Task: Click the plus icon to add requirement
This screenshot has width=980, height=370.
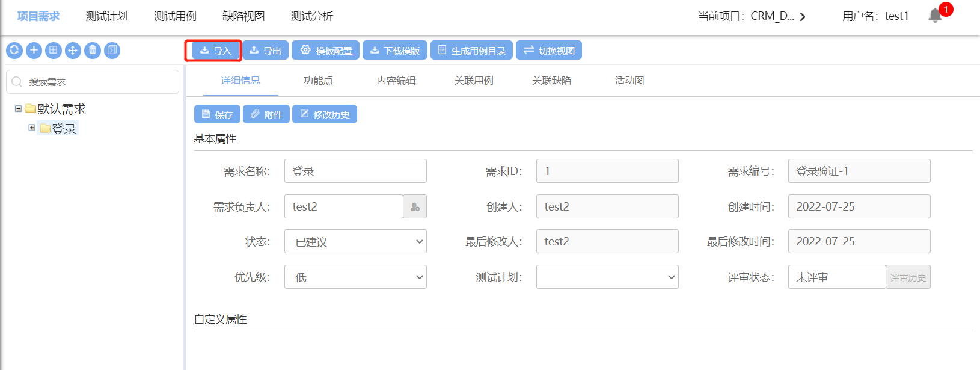Action: pyautogui.click(x=34, y=51)
